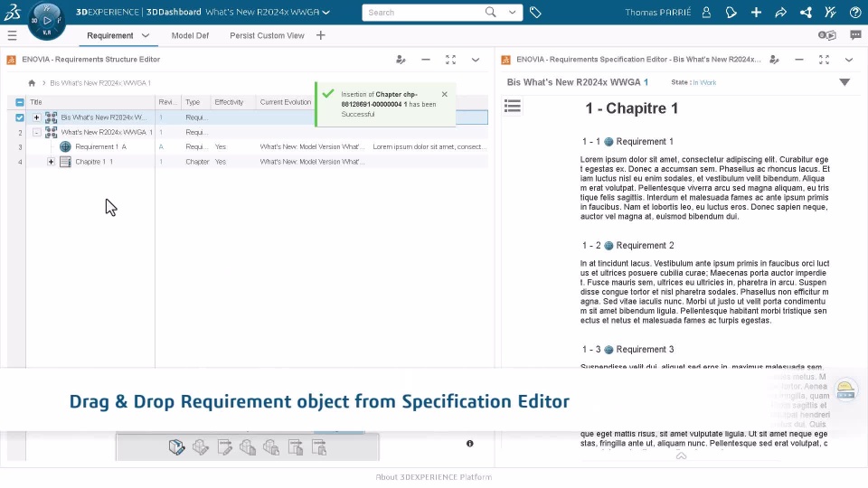Open the dashboard title dropdown chevron
868x488 pixels.
click(326, 12)
